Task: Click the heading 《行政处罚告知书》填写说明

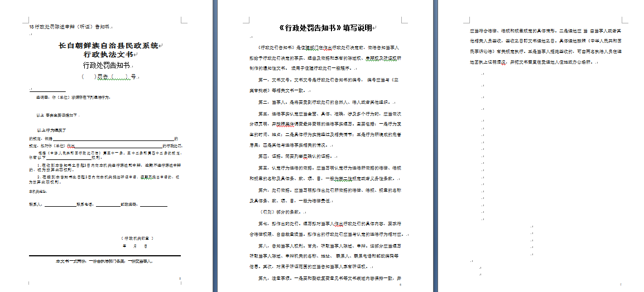Action: click(x=325, y=28)
